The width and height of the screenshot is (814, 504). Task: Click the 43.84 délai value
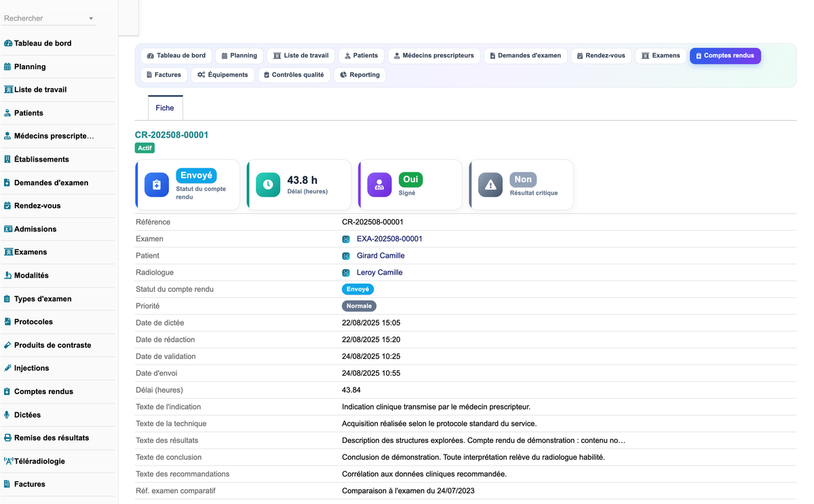(x=351, y=390)
